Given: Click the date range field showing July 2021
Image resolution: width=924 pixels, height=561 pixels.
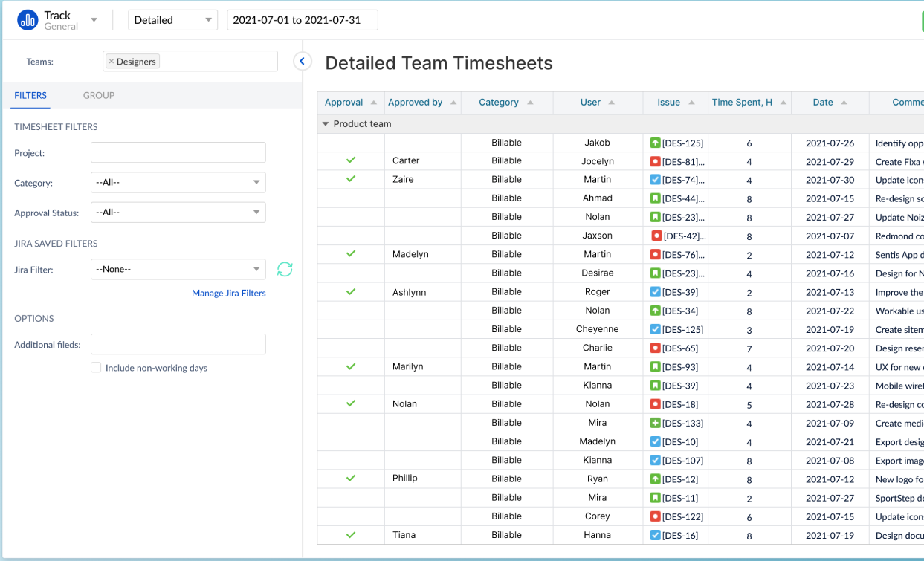Looking at the screenshot, I should coord(302,20).
